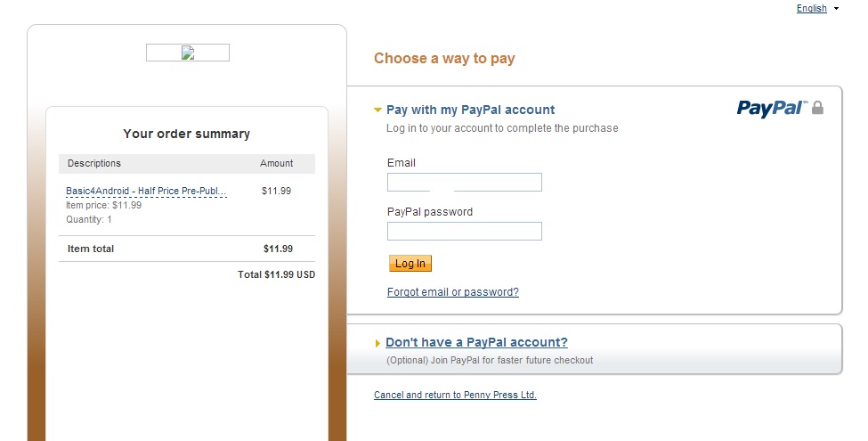
Task: Select the Total $11.99 USD text
Action: (276, 274)
